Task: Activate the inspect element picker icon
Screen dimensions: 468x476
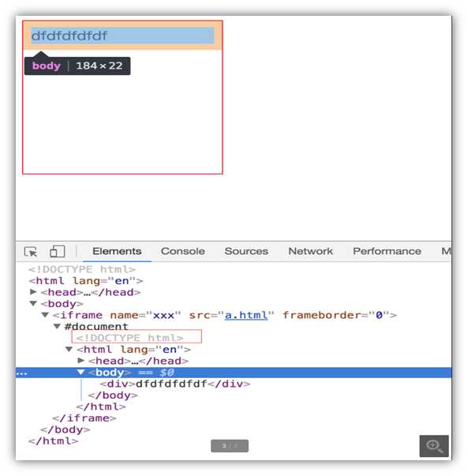Action: coord(30,252)
